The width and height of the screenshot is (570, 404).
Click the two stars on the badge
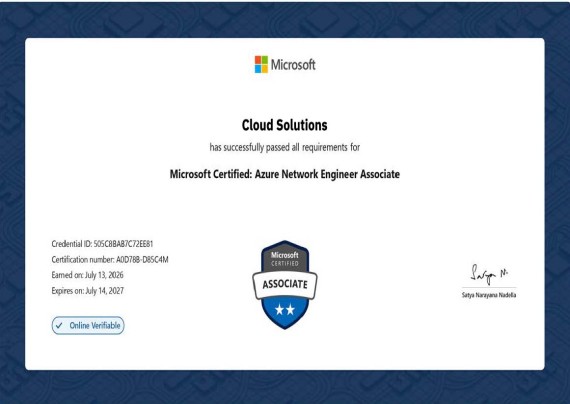pos(285,310)
